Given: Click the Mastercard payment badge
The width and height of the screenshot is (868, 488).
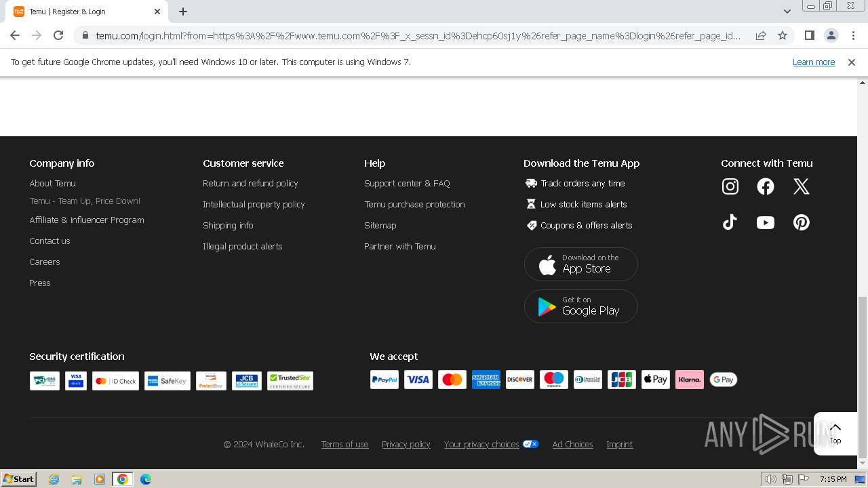Looking at the screenshot, I should (x=452, y=380).
